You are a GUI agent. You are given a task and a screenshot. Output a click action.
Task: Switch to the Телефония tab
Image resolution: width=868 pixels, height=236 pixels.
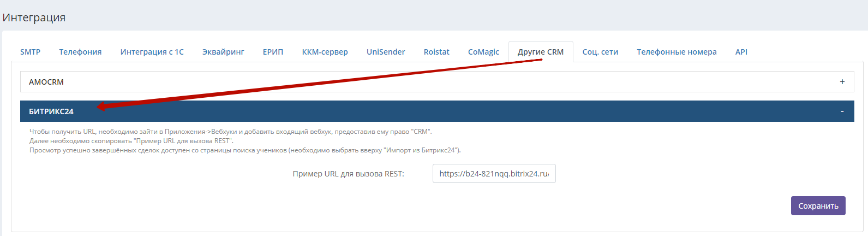tap(80, 52)
